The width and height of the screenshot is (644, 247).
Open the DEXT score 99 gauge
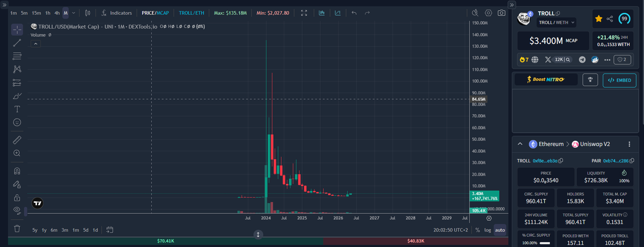pos(625,19)
